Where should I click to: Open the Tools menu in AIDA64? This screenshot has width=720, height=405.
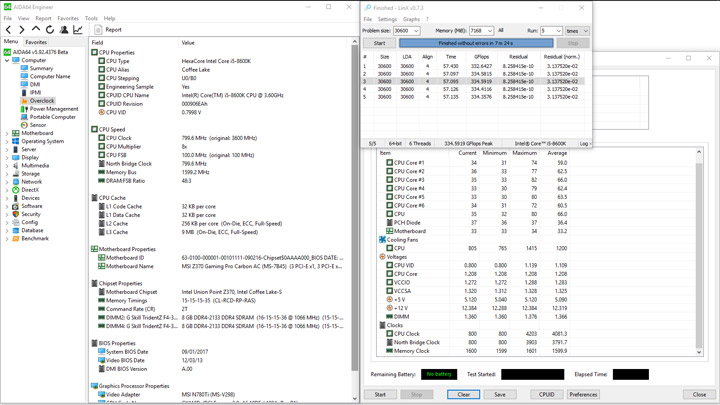coord(91,18)
